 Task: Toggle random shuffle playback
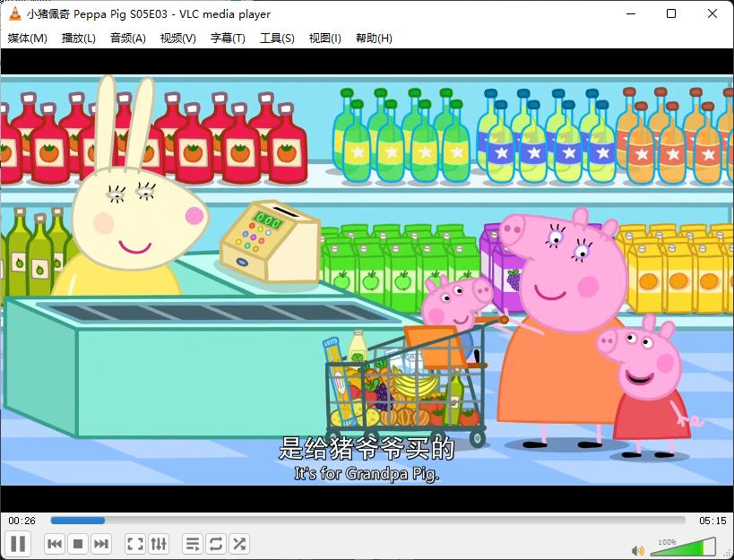[x=239, y=544]
